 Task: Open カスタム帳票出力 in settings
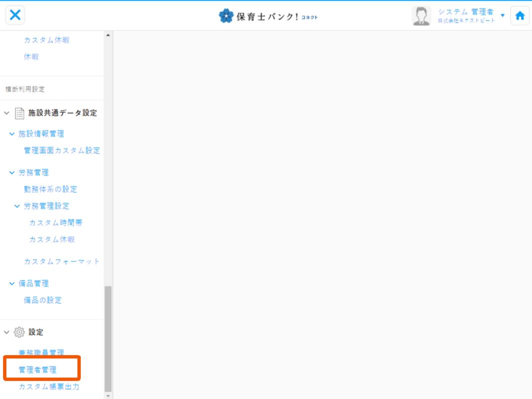coord(49,387)
